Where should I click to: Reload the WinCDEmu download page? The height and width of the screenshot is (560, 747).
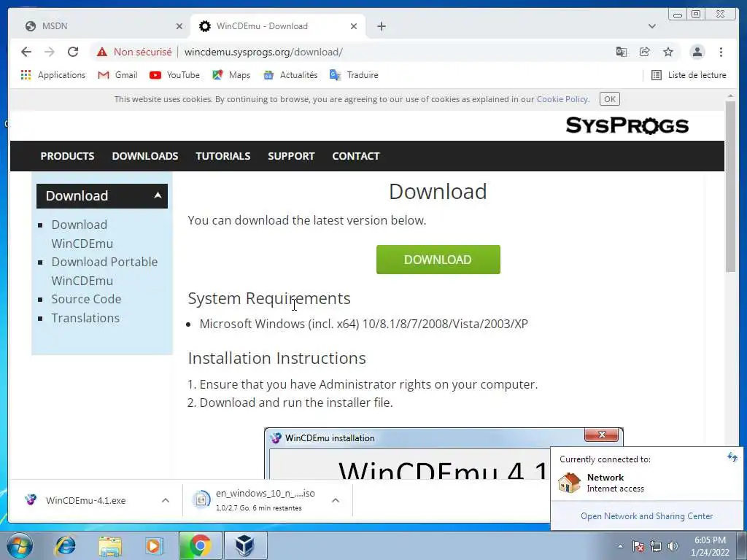click(73, 52)
